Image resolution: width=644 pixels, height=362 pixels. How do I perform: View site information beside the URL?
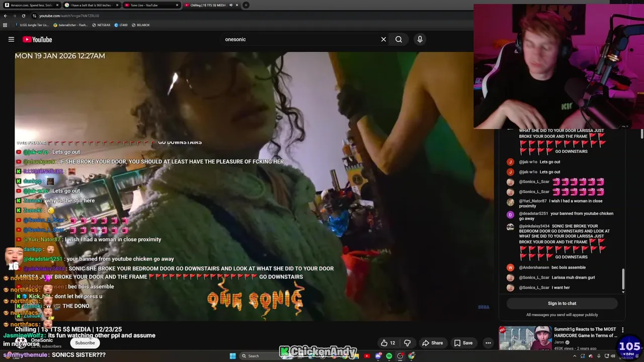34,16
